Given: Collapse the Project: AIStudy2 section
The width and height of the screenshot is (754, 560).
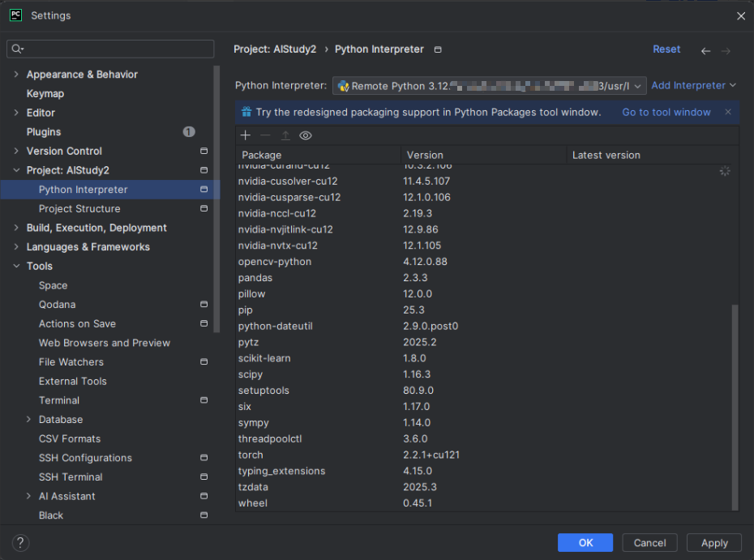Looking at the screenshot, I should (16, 170).
